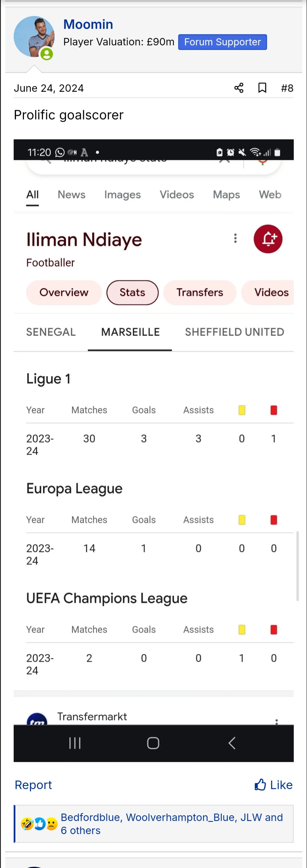Select the Overview chip
The height and width of the screenshot is (868, 307).
[x=64, y=292]
